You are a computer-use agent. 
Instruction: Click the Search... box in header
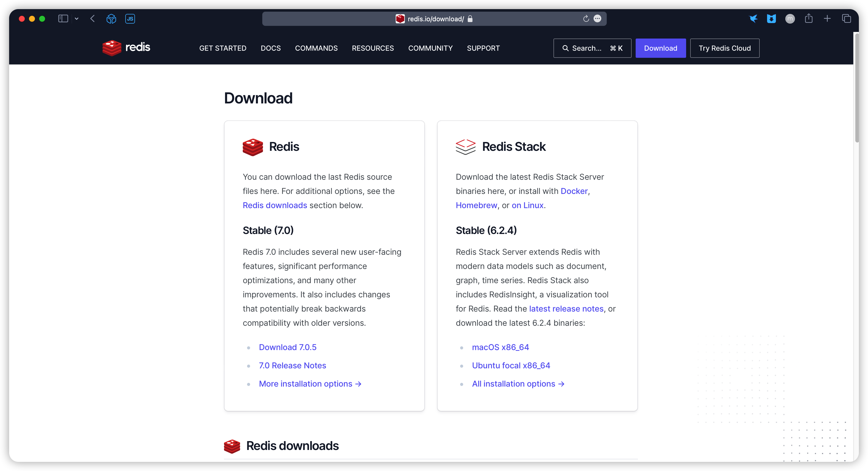pyautogui.click(x=592, y=48)
